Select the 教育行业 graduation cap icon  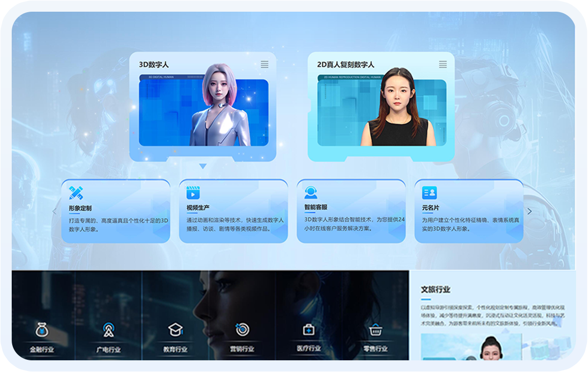[175, 330]
